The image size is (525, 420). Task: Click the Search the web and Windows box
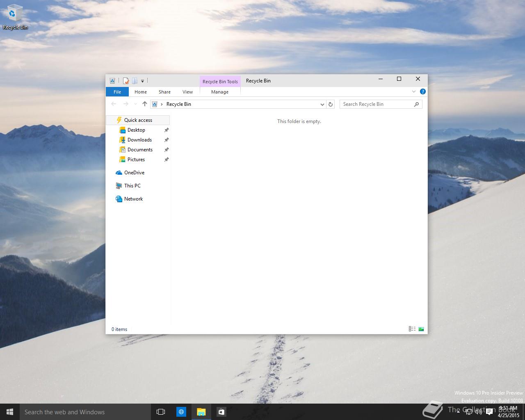pyautogui.click(x=85, y=412)
